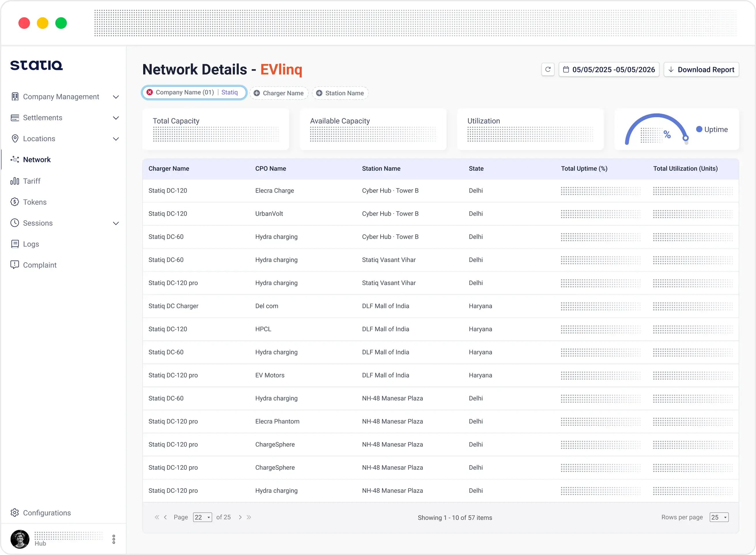756x555 pixels.
Task: Click the Complaint speech bubble icon
Action: (x=15, y=265)
